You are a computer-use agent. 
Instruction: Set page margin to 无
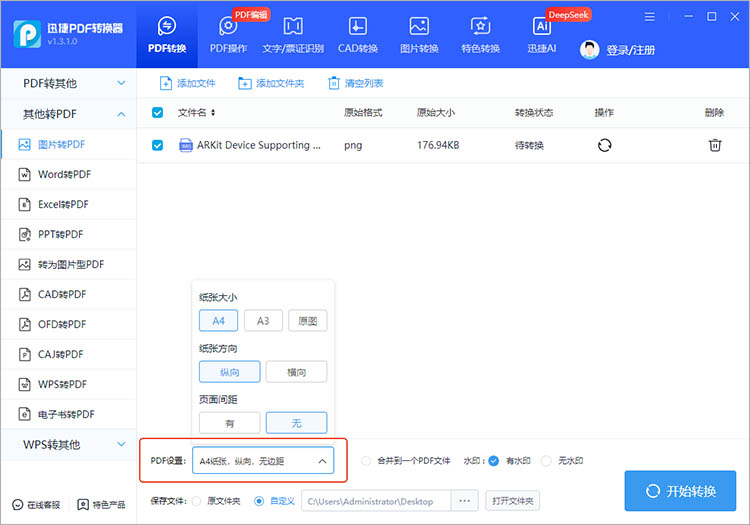pos(297,423)
